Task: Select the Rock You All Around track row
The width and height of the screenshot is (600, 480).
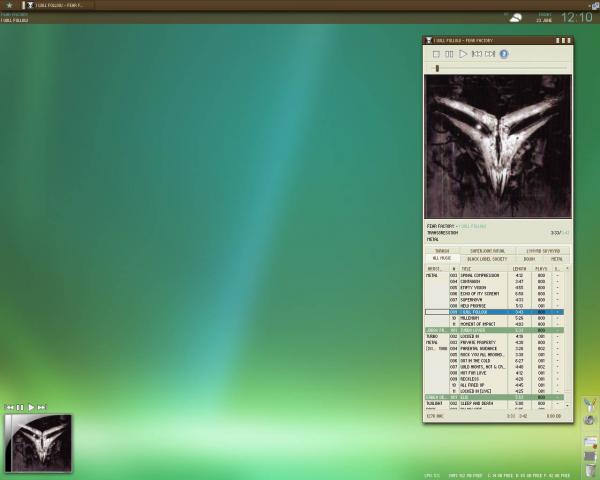Action: (x=494, y=355)
